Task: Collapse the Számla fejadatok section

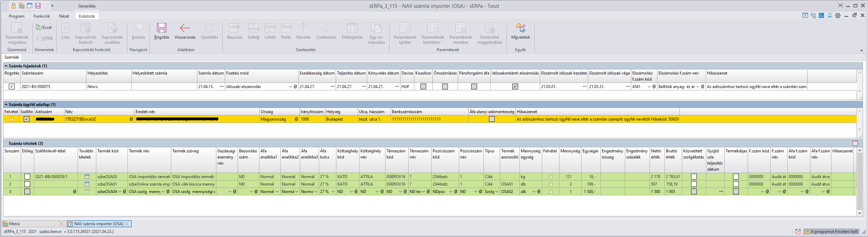Action: (x=6, y=66)
